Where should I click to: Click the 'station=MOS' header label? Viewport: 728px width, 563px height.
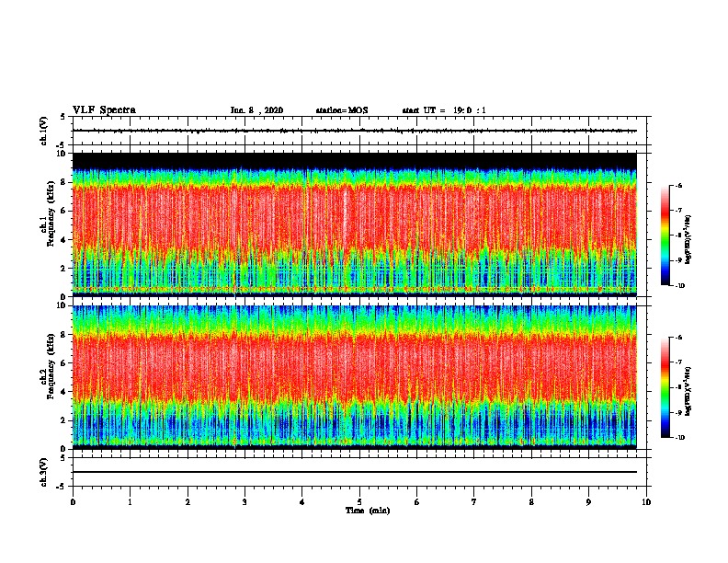click(342, 110)
